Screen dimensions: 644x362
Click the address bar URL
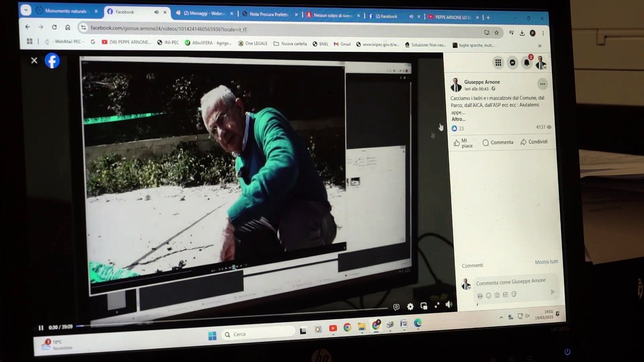pos(169,29)
